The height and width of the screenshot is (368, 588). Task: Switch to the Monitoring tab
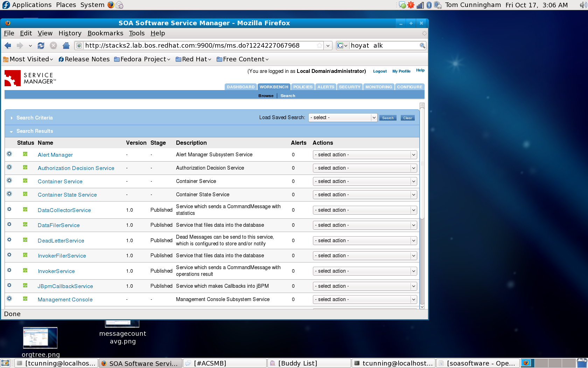tap(379, 87)
